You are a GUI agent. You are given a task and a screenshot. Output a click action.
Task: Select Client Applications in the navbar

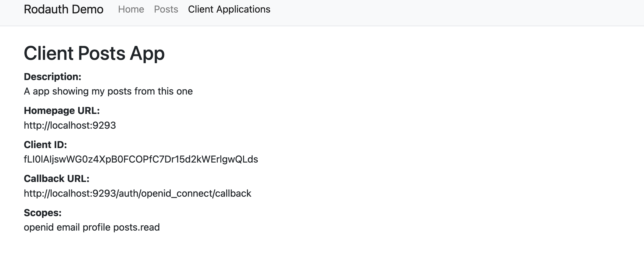click(x=229, y=10)
